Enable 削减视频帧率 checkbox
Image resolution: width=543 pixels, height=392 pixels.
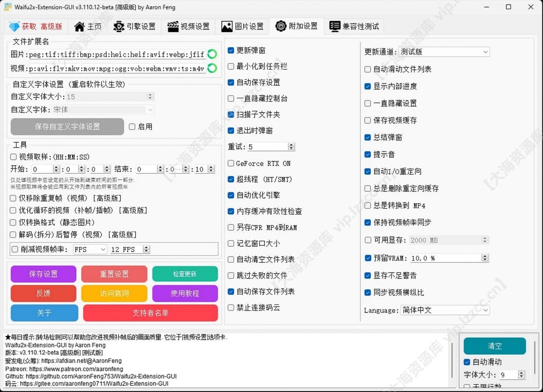[15, 249]
